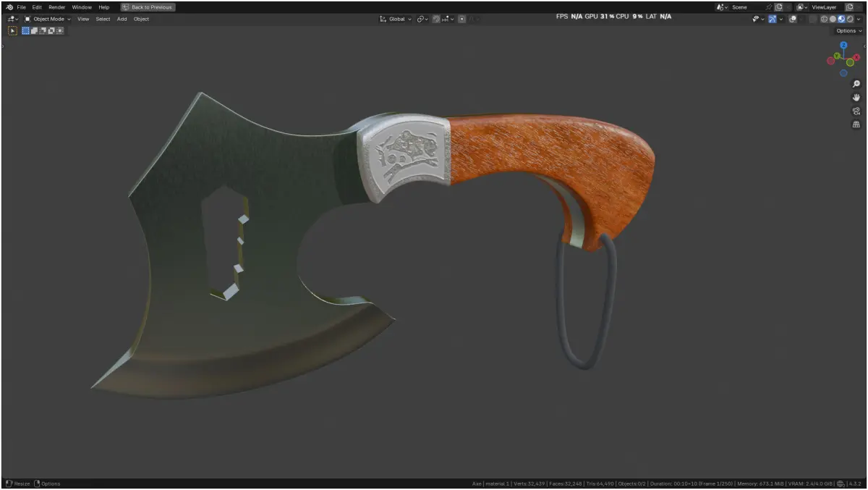The width and height of the screenshot is (868, 490).
Task: Switch to rendered shading mode
Action: pos(850,19)
